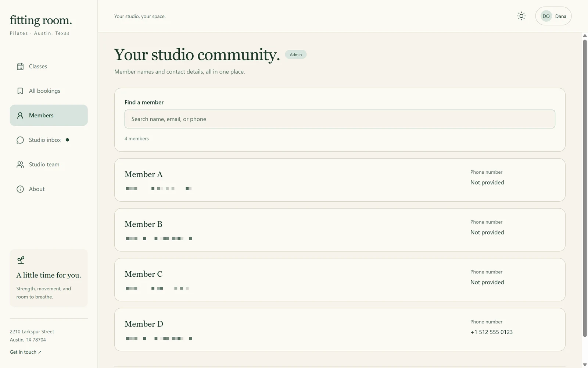Click the unread dot next to Studio inbox
This screenshot has height=368, width=588.
[x=67, y=140]
